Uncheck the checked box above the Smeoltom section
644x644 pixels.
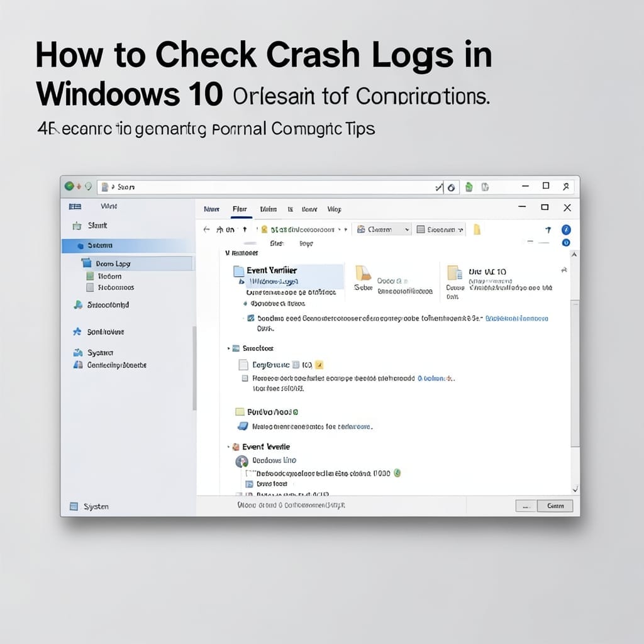(x=250, y=318)
